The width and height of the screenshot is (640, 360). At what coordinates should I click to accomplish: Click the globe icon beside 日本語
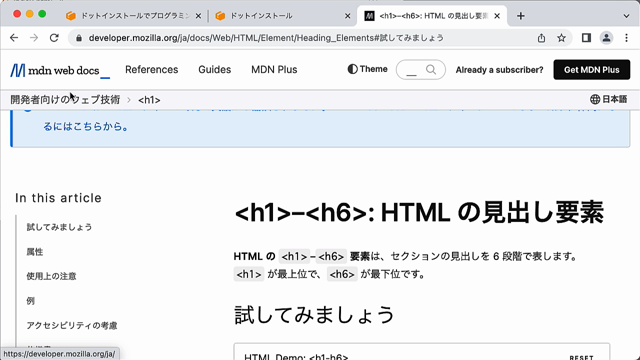click(595, 99)
